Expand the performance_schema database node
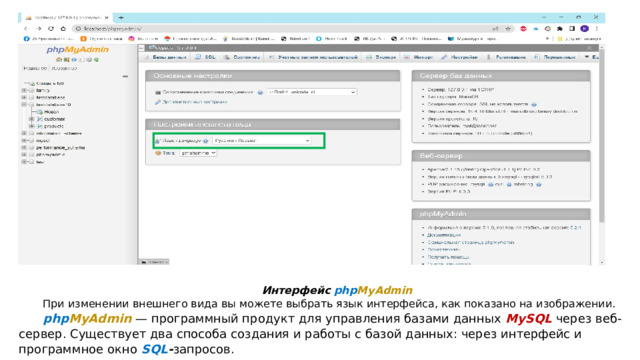This screenshot has height=360, width=640. point(24,147)
